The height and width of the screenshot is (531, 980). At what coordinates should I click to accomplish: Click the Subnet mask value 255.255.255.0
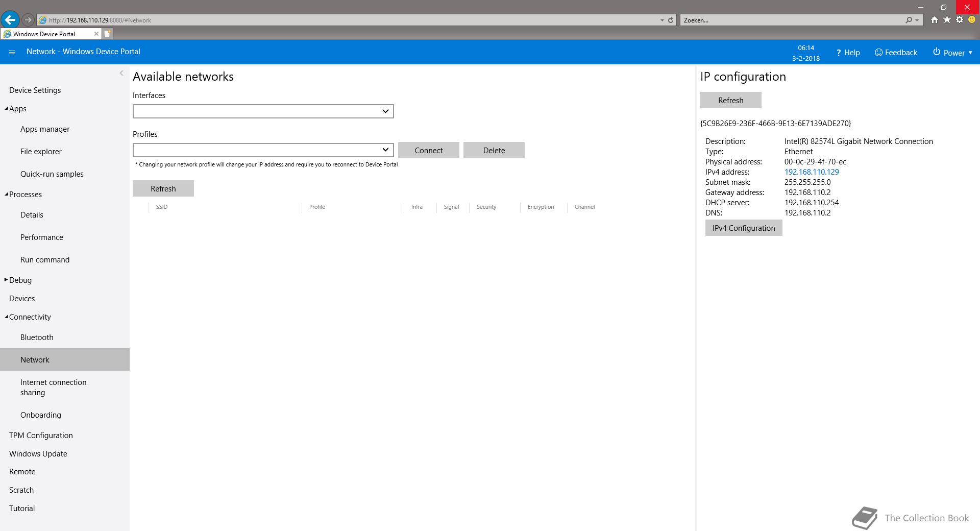(x=807, y=182)
